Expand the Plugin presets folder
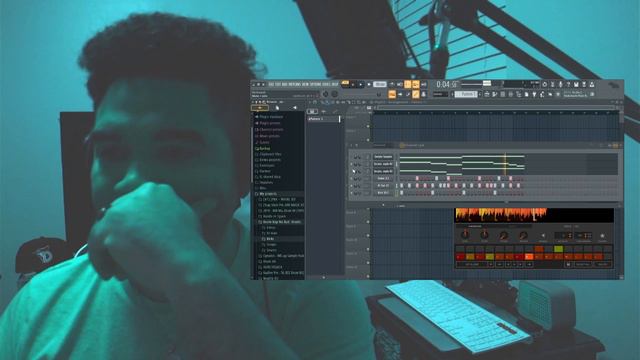This screenshot has width=640, height=360. pos(269,123)
